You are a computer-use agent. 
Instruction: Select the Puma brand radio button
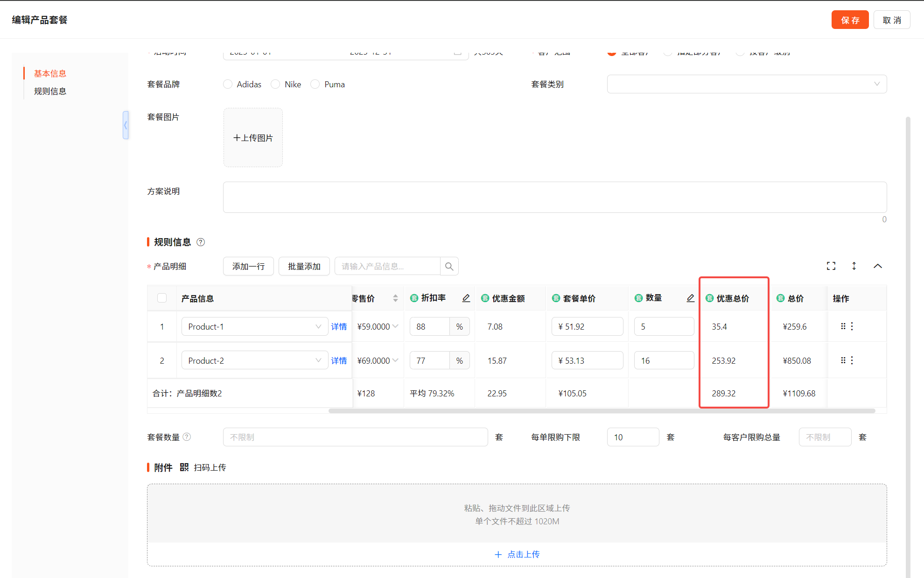click(x=315, y=85)
